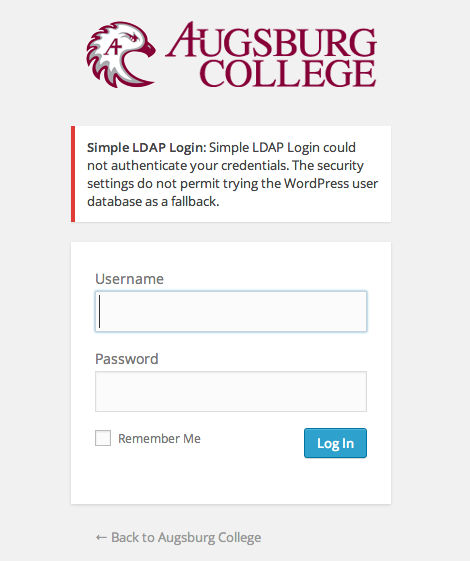Click 'database as a fallback' error text
The width and height of the screenshot is (470, 561).
pos(153,201)
